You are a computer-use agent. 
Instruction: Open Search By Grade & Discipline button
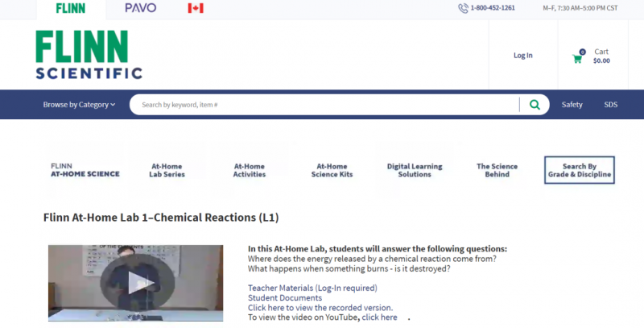pos(580,170)
